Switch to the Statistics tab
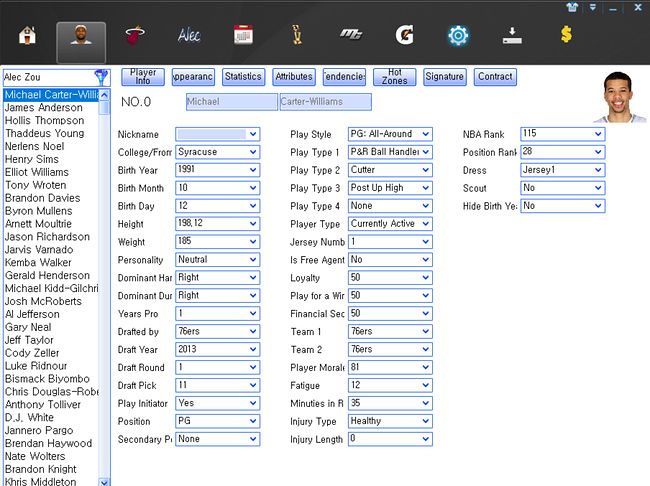This screenshot has width=650, height=486. 243,76
